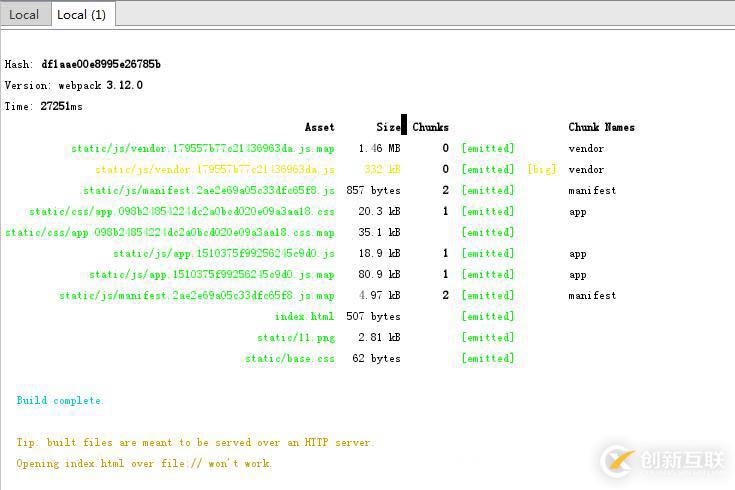Click the 2.81 kB size value
Screen dimensions: 735x490
click(379, 338)
